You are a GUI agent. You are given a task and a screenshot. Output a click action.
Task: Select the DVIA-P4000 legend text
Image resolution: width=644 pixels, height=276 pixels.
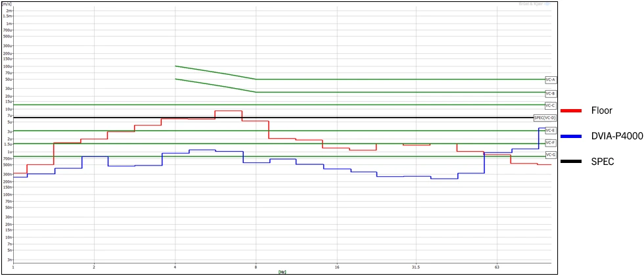click(617, 137)
